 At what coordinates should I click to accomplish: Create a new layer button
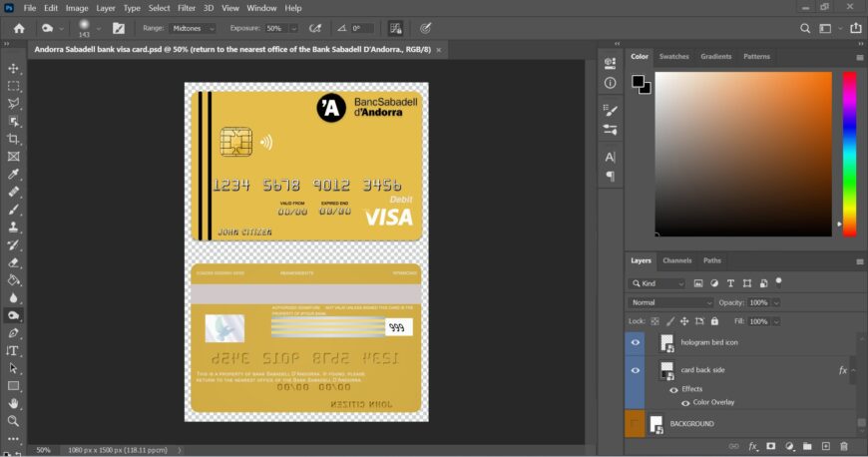(825, 446)
